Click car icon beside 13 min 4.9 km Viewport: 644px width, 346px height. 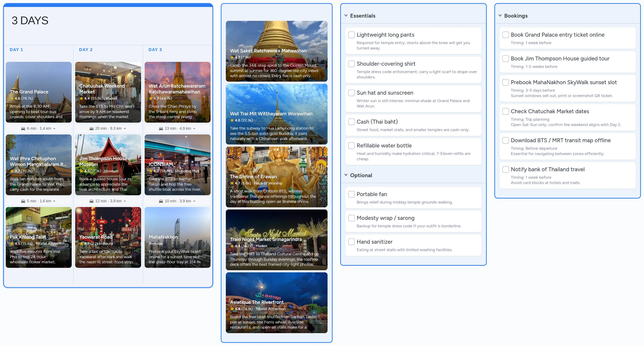(161, 129)
